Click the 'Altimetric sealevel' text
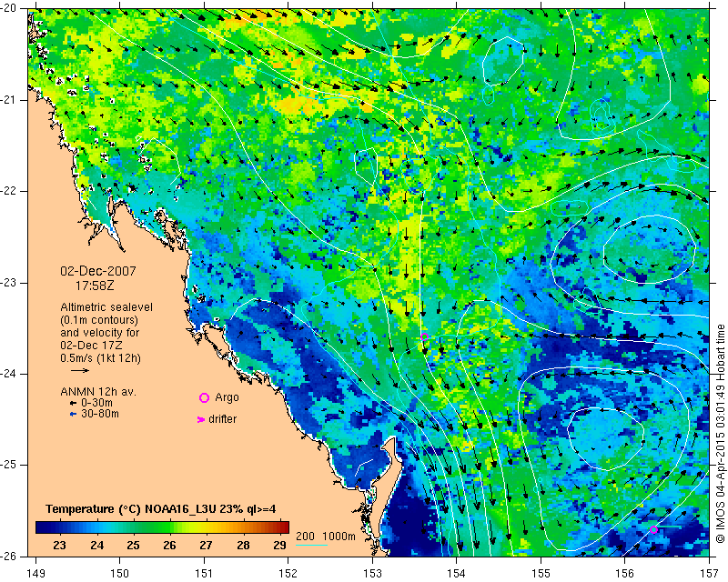 pyautogui.click(x=106, y=307)
